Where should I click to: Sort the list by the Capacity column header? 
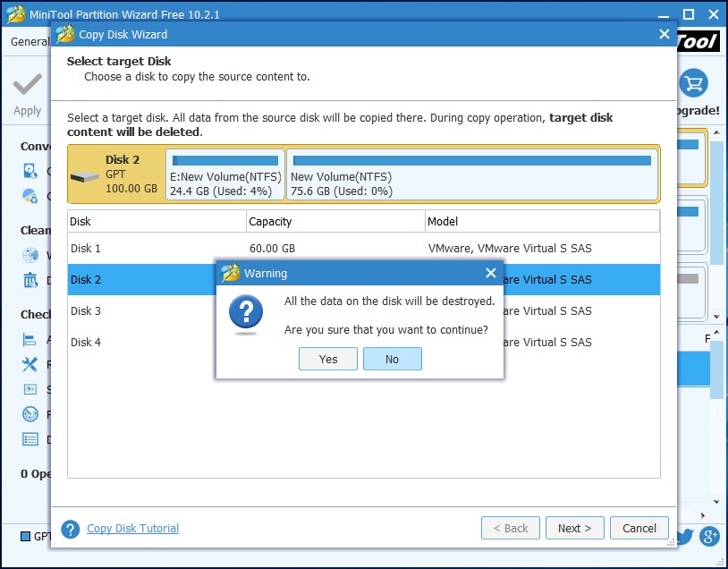point(335,221)
